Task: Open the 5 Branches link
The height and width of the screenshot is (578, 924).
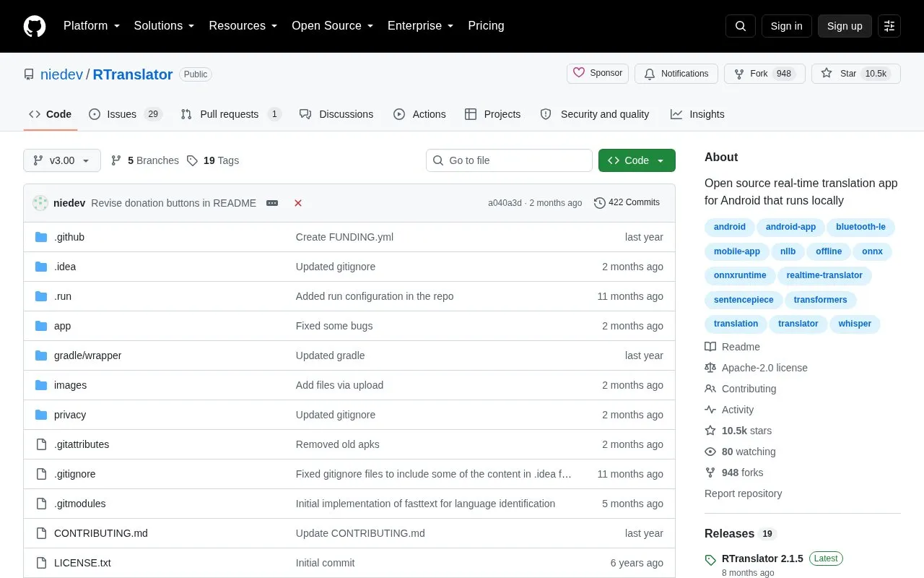Action: pyautogui.click(x=145, y=160)
